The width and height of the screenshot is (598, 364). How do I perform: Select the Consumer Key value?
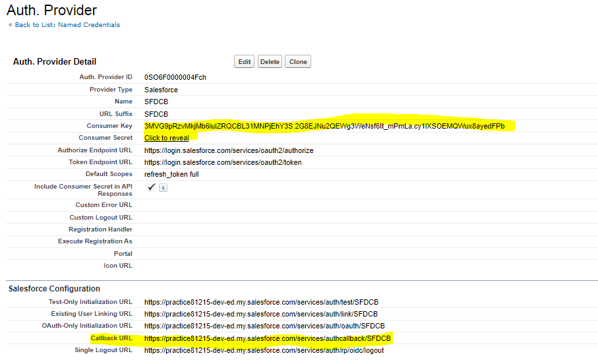click(324, 127)
